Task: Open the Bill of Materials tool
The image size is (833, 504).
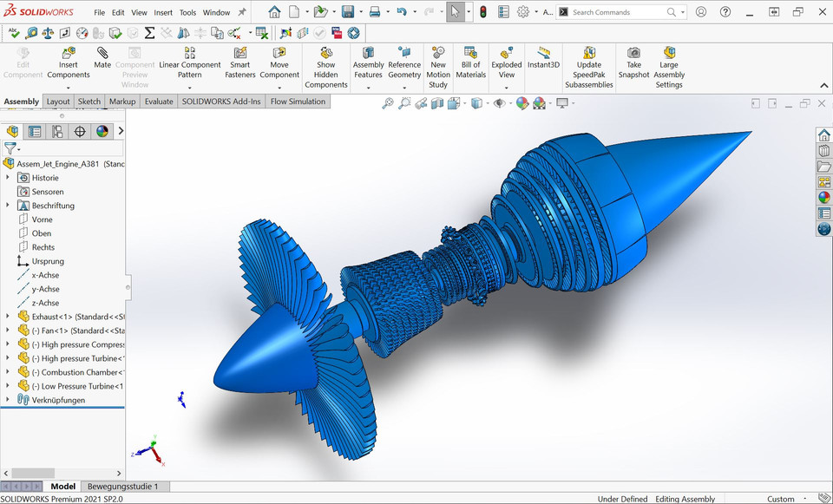Action: pyautogui.click(x=470, y=62)
